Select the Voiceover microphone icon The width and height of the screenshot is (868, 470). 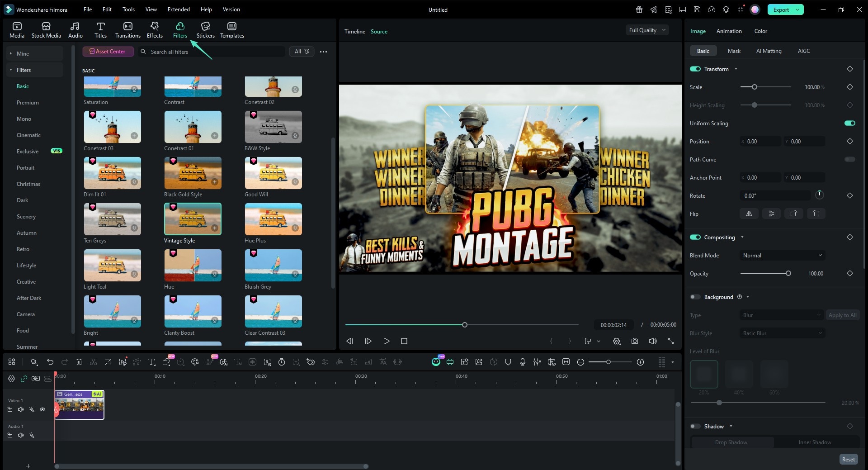[523, 362]
